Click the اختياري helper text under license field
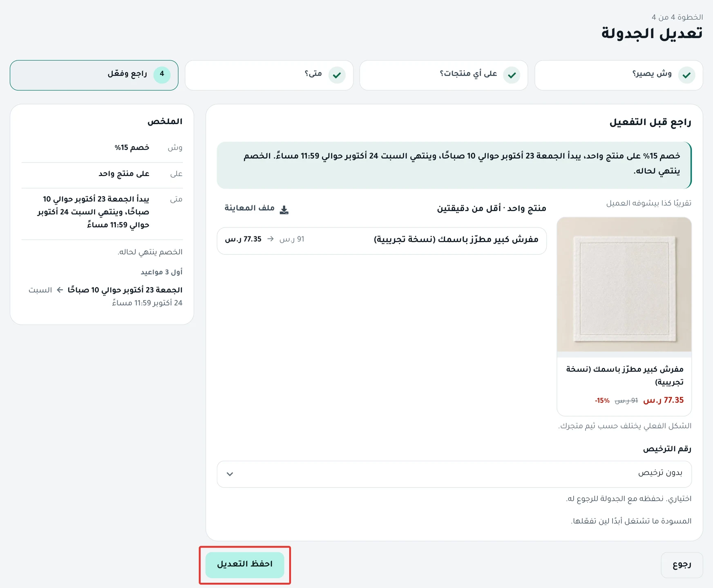 pos(628,499)
